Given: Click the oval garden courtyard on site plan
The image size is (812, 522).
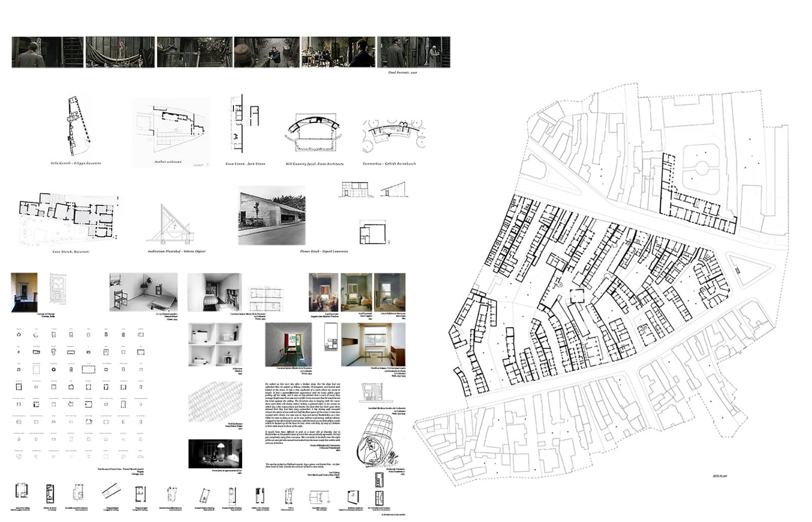Looking at the screenshot, I should 701,166.
